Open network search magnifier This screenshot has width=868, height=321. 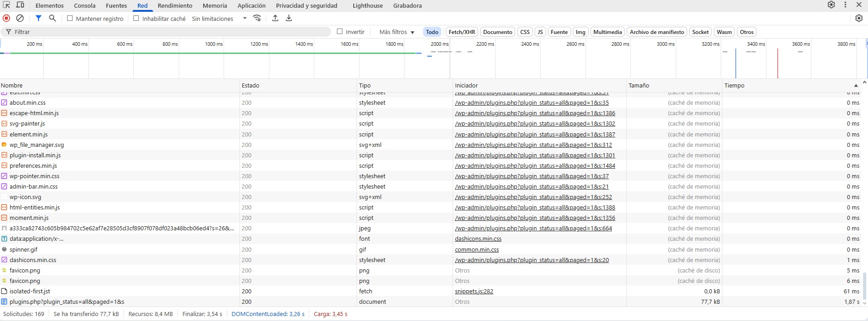coord(53,18)
